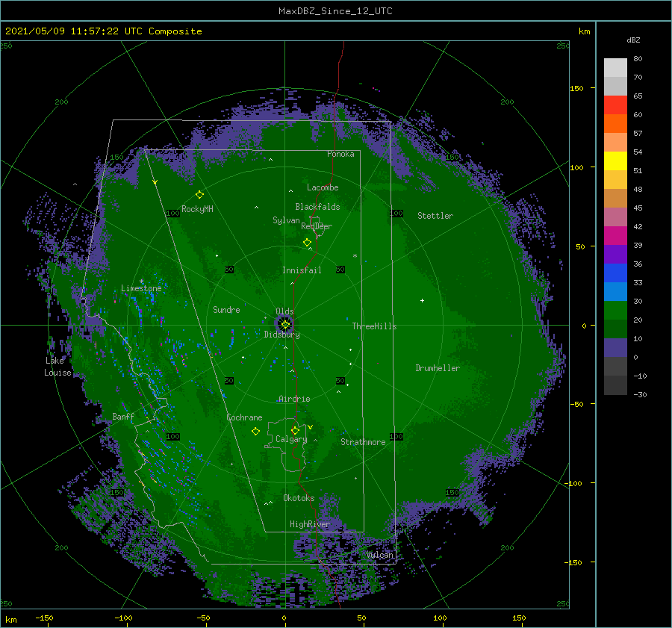
Task: Click the Strathmore label
Action: (363, 442)
